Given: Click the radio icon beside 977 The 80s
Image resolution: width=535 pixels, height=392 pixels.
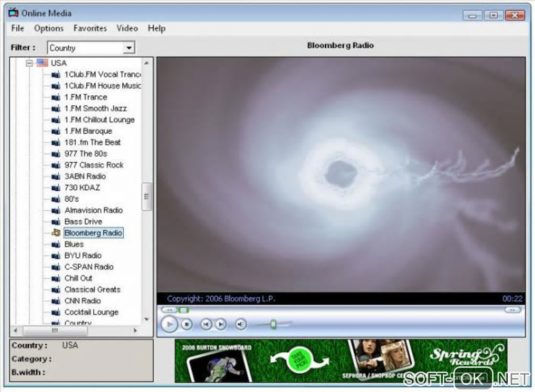Looking at the screenshot, I should click(56, 154).
